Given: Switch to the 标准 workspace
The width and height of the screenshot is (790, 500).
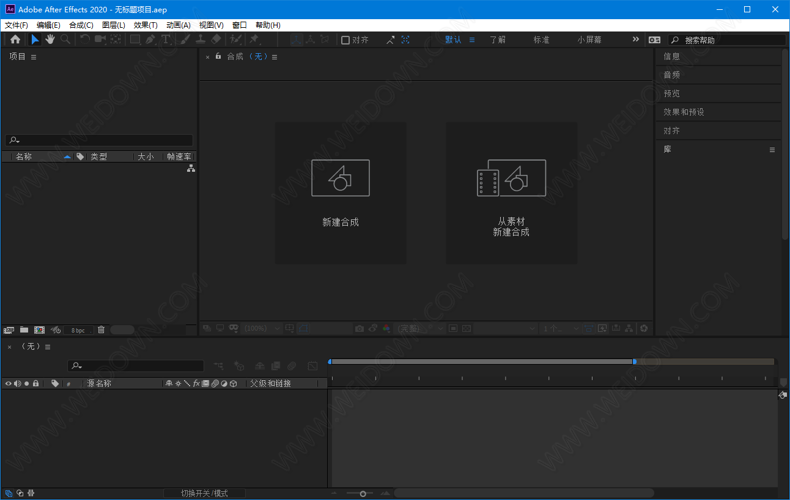Looking at the screenshot, I should [541, 40].
